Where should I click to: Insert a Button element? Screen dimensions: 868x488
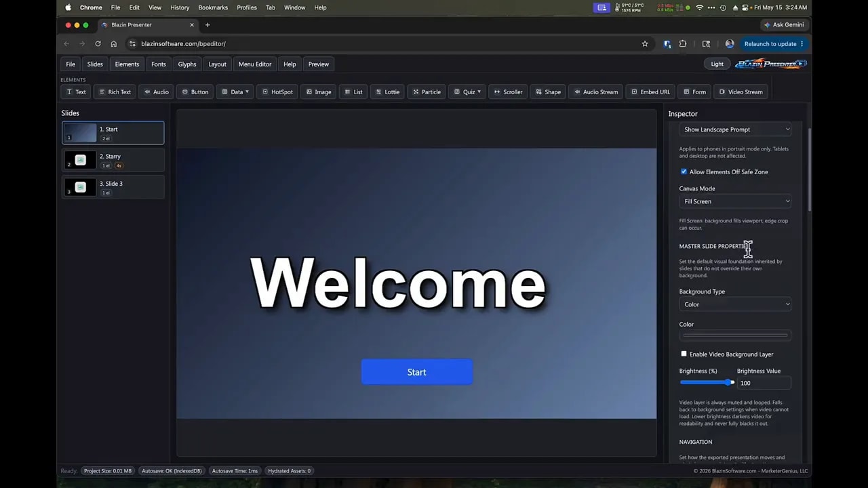tap(195, 92)
